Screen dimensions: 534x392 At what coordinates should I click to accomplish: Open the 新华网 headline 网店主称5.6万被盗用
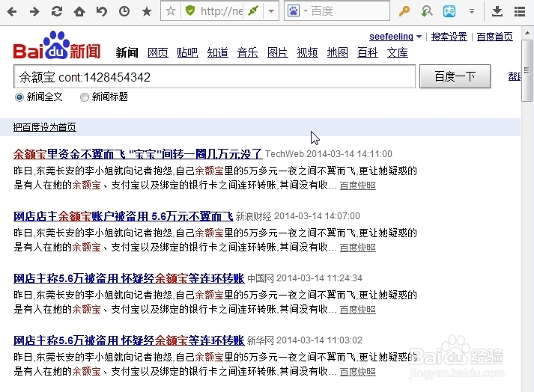(129, 340)
